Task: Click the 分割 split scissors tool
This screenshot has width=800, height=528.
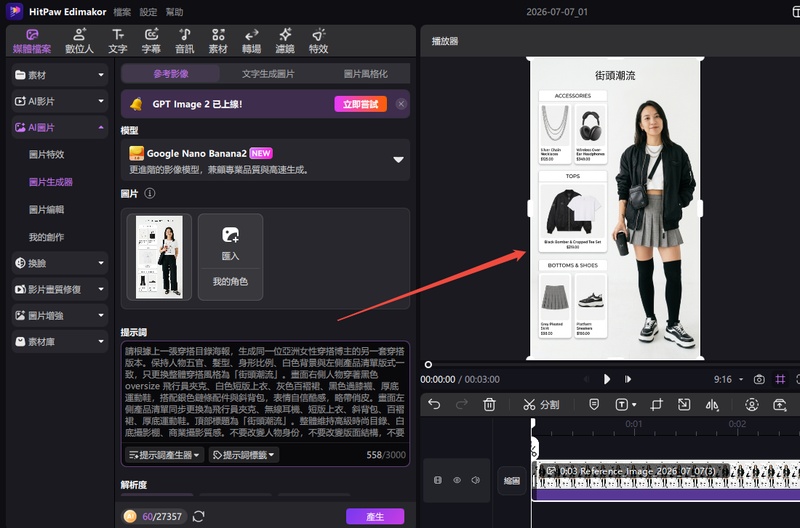Action: point(541,405)
